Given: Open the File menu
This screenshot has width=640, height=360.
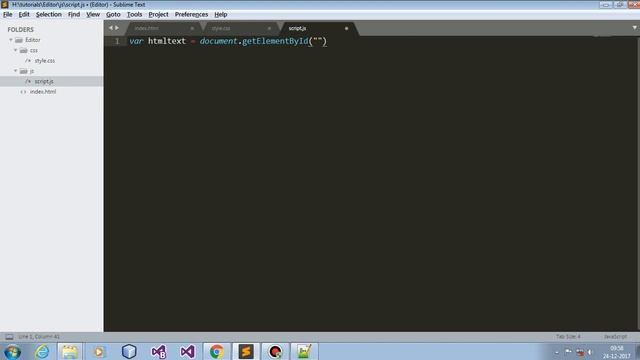Looking at the screenshot, I should pos(7,14).
